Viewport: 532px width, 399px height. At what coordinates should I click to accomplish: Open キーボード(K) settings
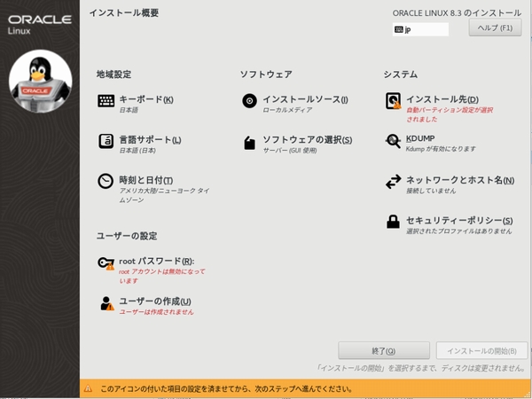[x=146, y=99]
